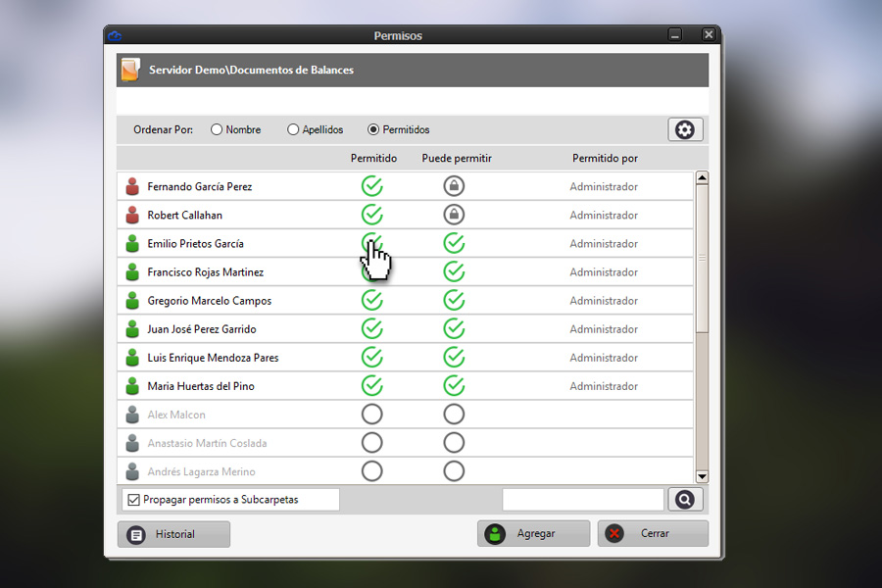Click the search magnifier button

[x=685, y=500]
